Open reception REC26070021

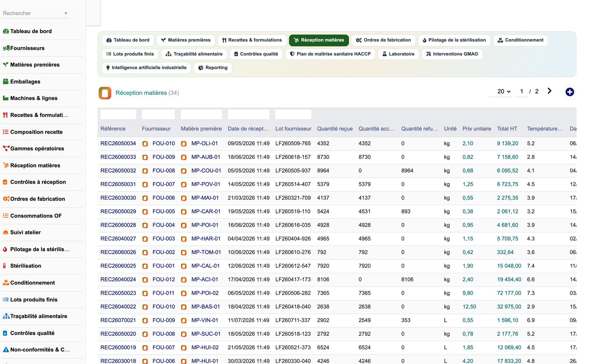pos(118,320)
